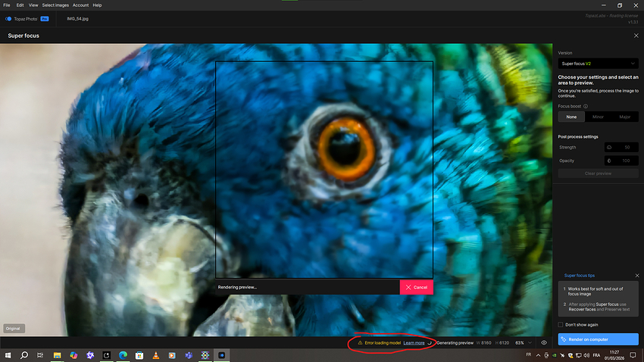Cancel the preview rendering
The image size is (644, 362).
click(416, 287)
